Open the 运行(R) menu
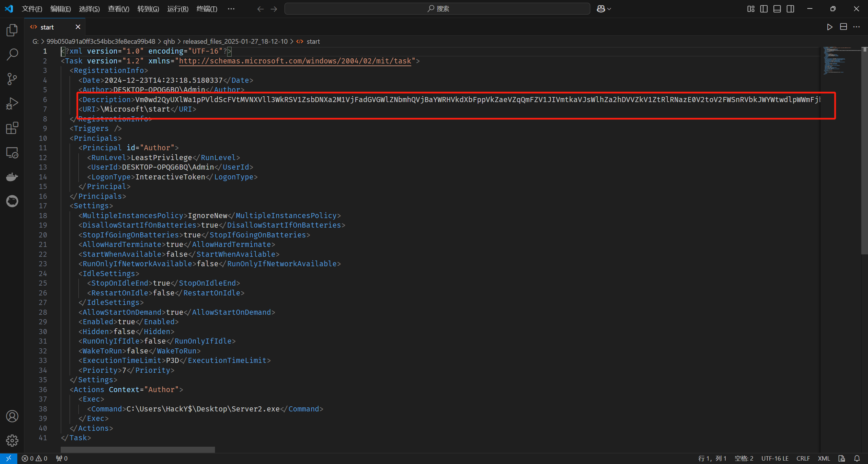Image resolution: width=868 pixels, height=464 pixels. [x=178, y=9]
